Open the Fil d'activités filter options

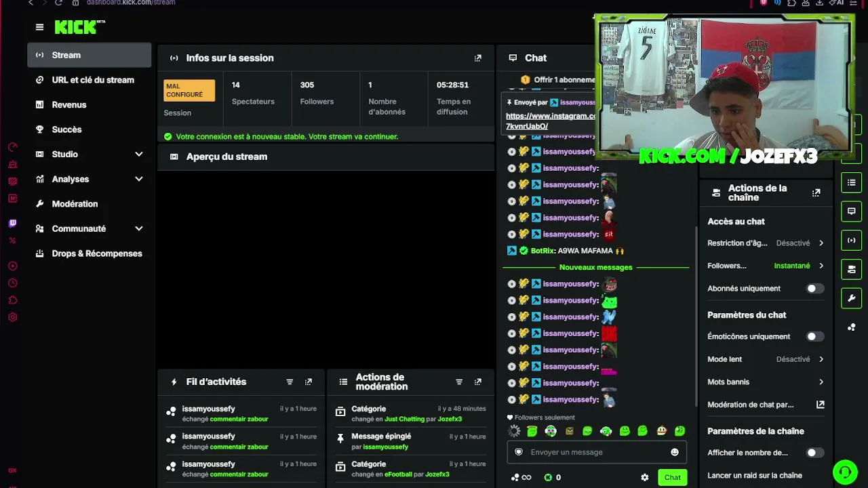pyautogui.click(x=290, y=382)
